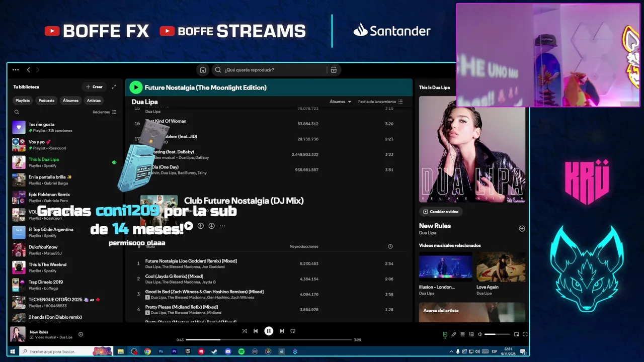Open Fecha de lanzamiento sort options
This screenshot has width=644, height=362.
click(380, 102)
